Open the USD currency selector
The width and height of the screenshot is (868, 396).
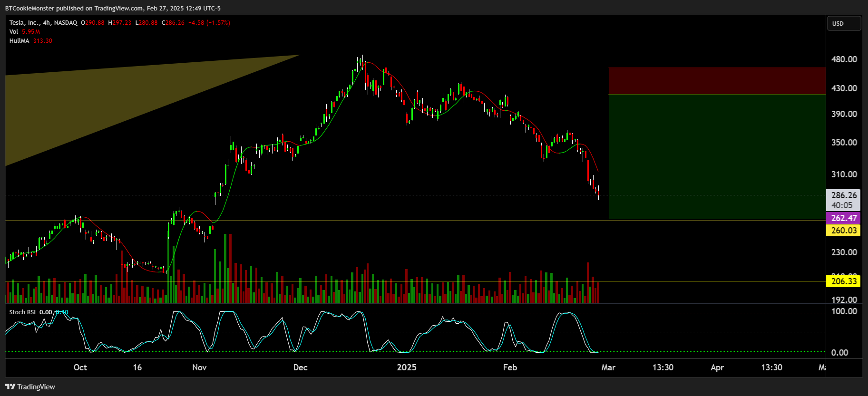[844, 23]
